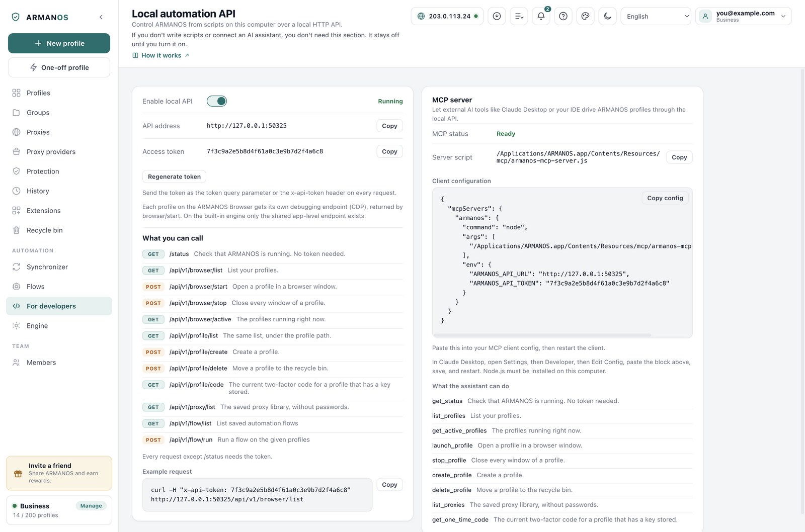Copy the example curl request
This screenshot has width=805, height=532.
(x=389, y=485)
